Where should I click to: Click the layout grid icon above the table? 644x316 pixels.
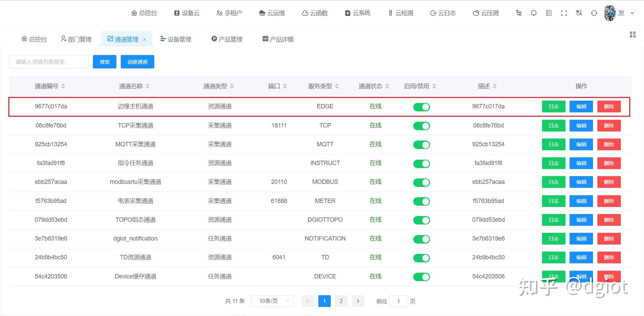coord(633,35)
